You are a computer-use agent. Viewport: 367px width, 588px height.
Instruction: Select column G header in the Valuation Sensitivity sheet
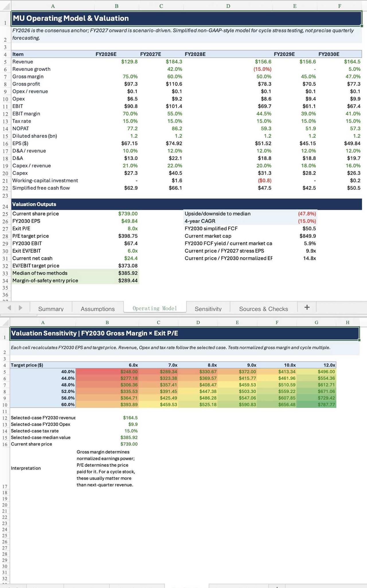click(316, 322)
